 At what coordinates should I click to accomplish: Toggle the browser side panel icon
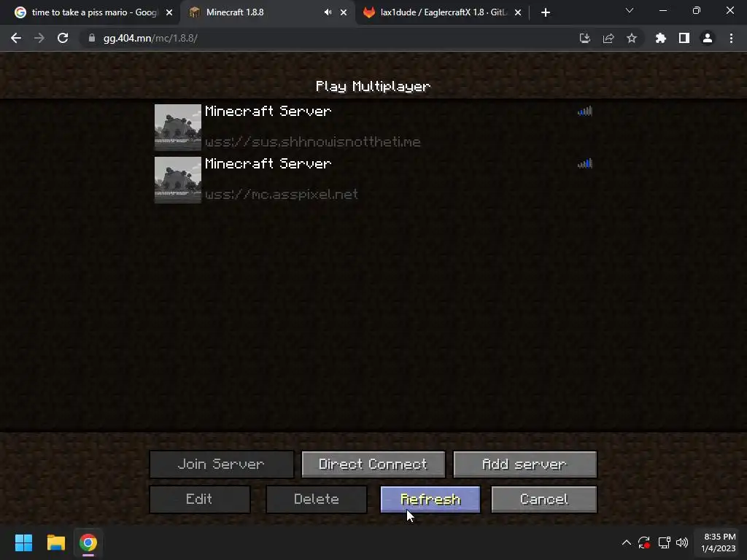(x=684, y=38)
